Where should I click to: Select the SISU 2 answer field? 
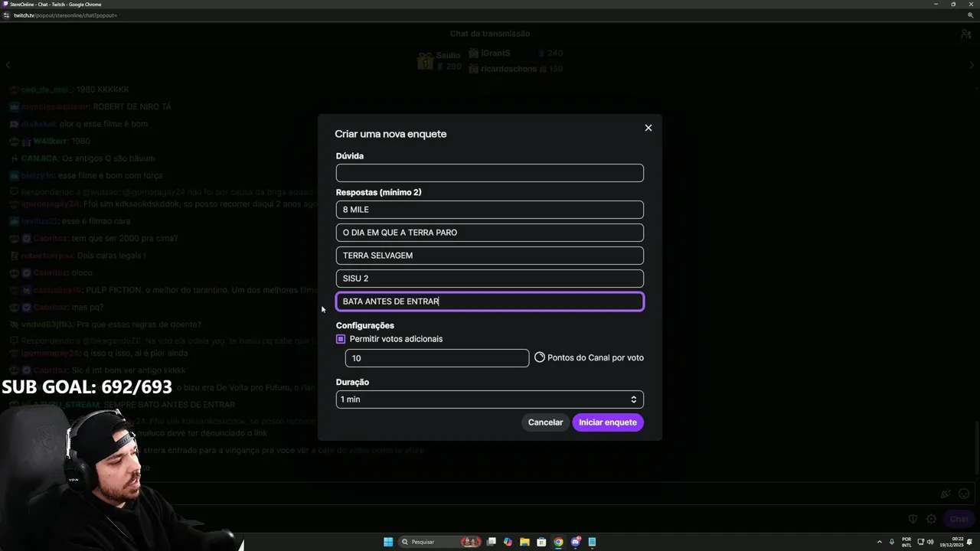pyautogui.click(x=490, y=279)
